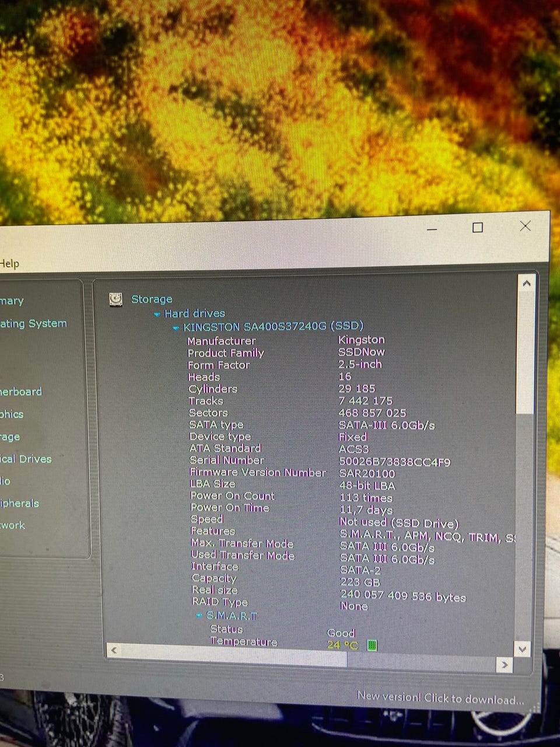Select the Graphics sidebar item
Viewport: 560px width, 747px height.
(12, 414)
